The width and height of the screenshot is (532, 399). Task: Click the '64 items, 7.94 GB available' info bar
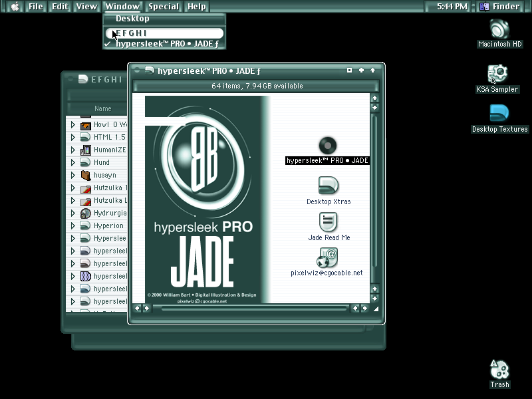(257, 86)
